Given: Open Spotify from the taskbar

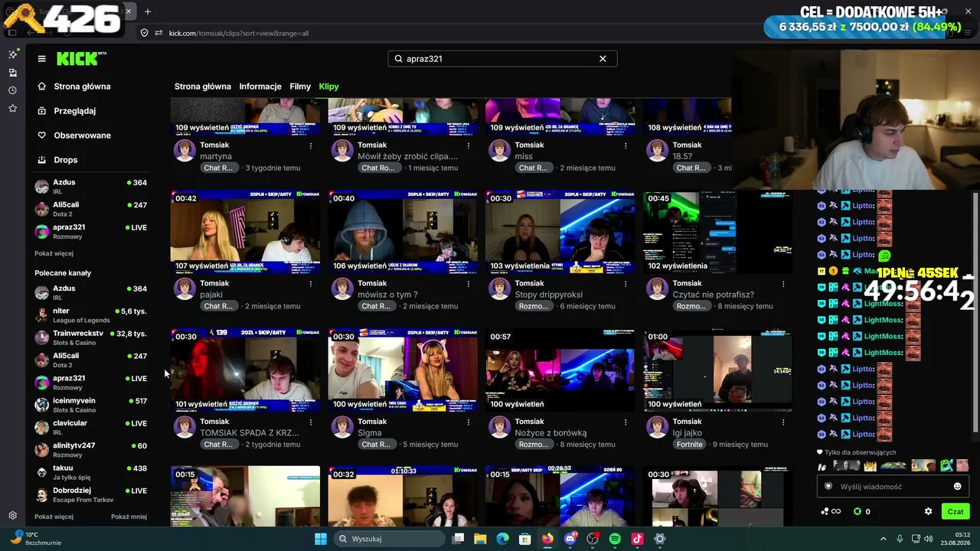Looking at the screenshot, I should (x=615, y=539).
